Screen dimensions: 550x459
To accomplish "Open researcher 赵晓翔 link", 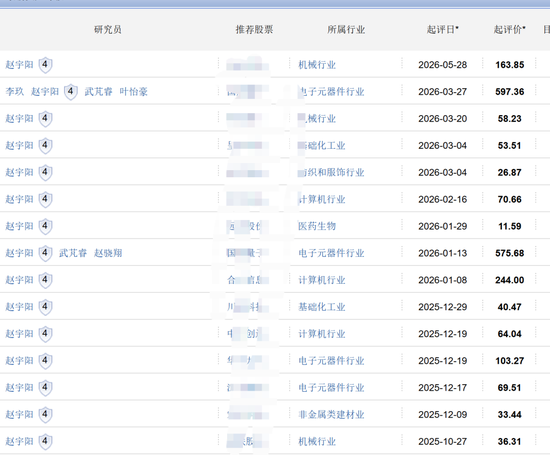I will tap(108, 253).
